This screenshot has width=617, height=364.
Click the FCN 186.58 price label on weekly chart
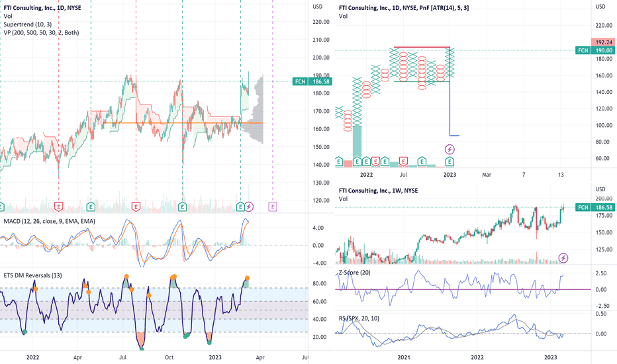595,207
